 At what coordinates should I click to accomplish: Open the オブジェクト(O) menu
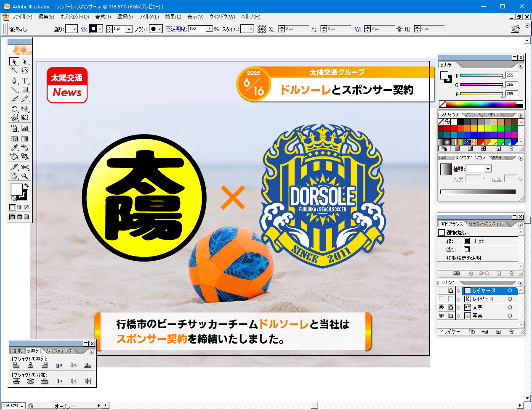(x=74, y=17)
